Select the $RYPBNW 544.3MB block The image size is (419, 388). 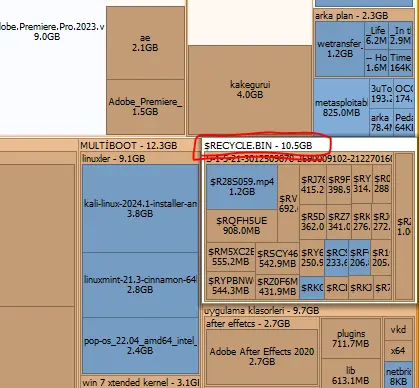click(231, 285)
